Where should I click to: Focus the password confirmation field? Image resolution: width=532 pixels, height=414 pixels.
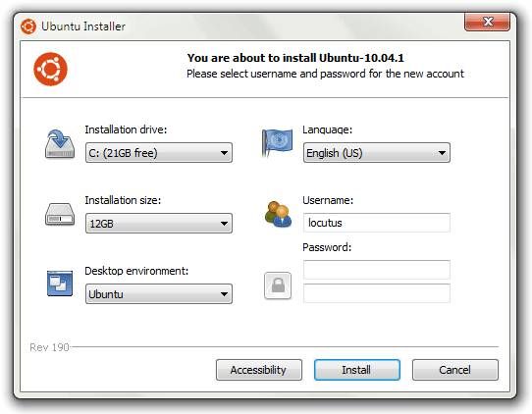pos(377,293)
